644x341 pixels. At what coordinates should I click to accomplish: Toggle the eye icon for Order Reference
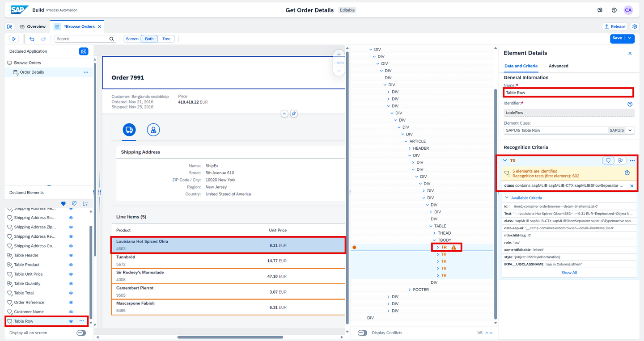pos(71,302)
